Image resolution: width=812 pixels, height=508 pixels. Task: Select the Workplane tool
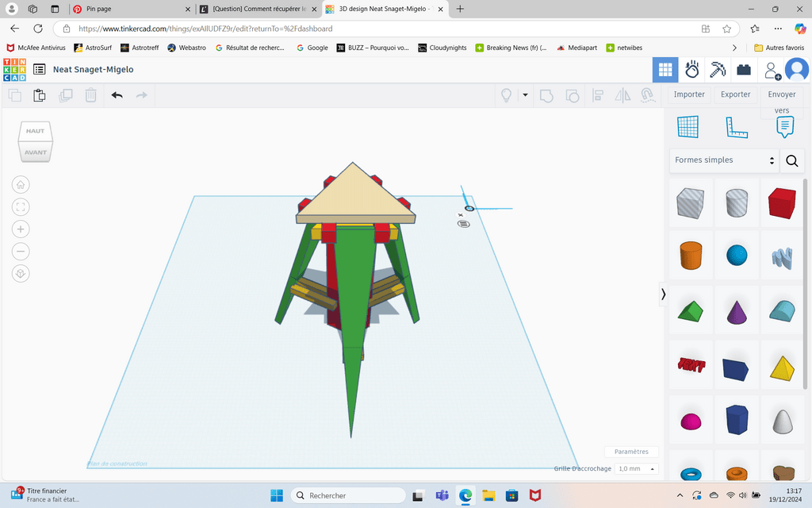point(688,127)
